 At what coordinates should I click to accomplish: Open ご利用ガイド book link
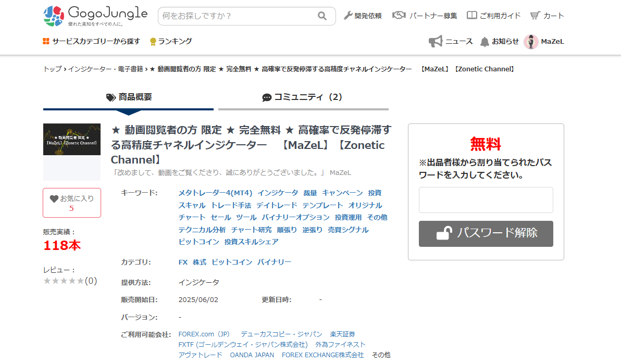(493, 16)
